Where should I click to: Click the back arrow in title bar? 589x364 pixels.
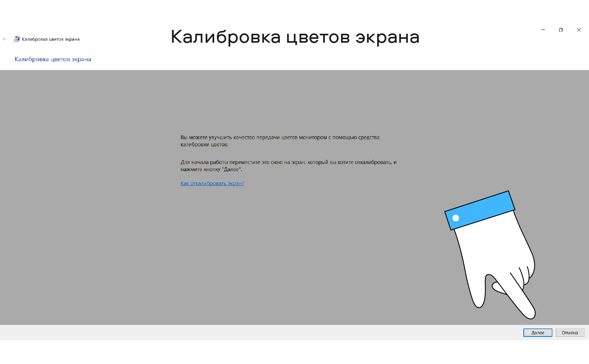coord(5,39)
